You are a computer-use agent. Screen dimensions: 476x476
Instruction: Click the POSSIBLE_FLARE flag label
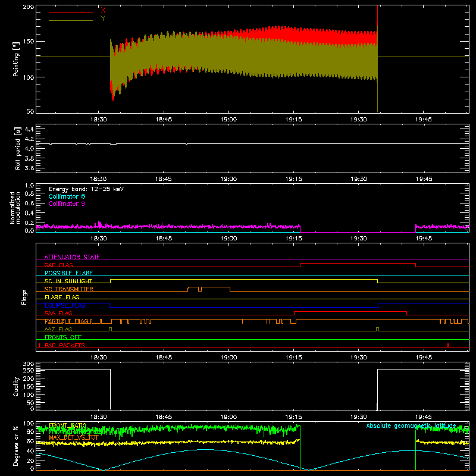point(68,273)
